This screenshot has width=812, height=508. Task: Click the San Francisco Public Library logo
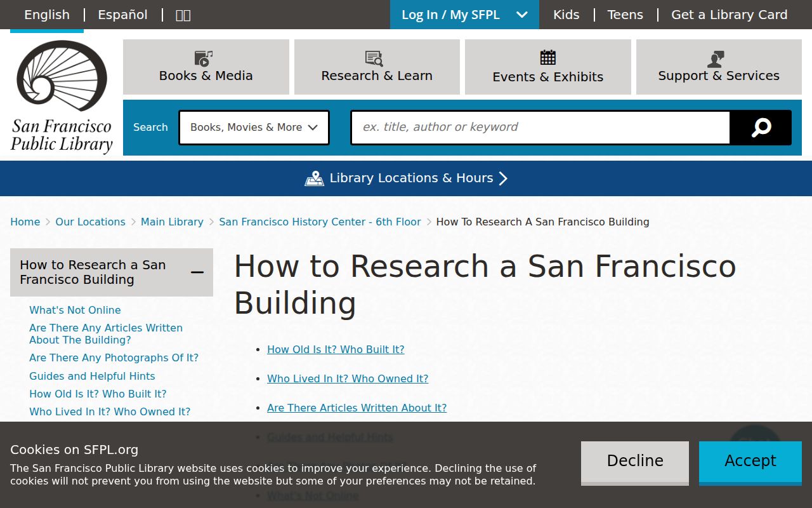click(x=62, y=97)
